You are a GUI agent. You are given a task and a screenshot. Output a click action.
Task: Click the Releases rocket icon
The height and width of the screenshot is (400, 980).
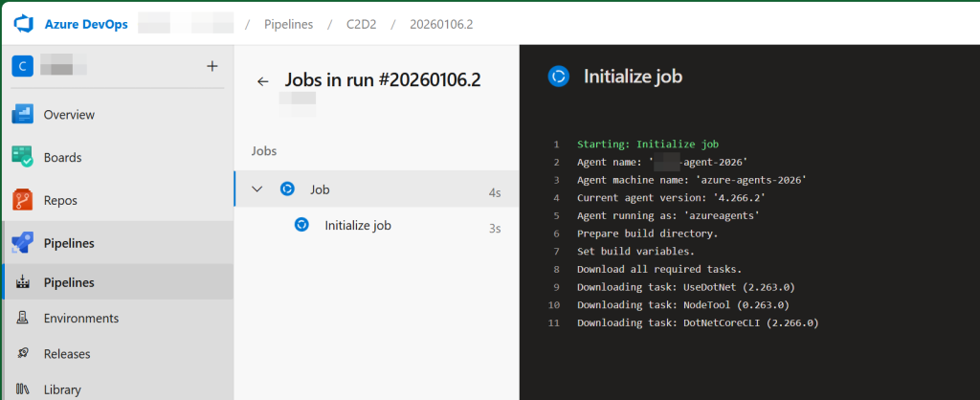tap(23, 354)
